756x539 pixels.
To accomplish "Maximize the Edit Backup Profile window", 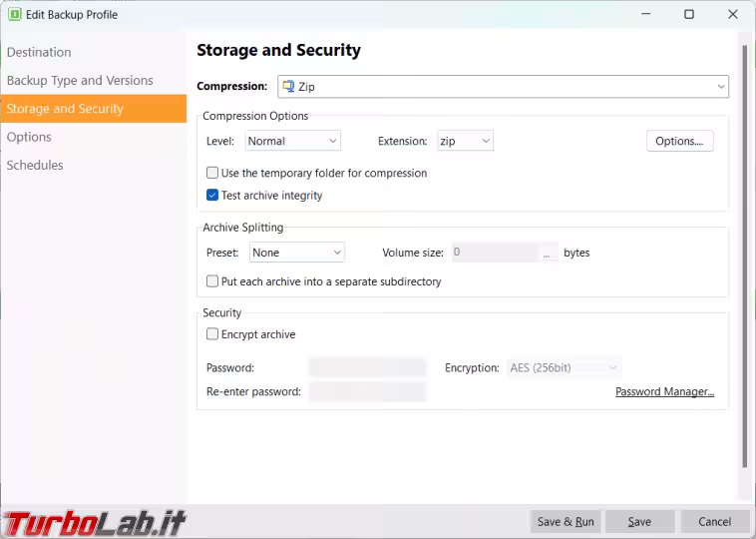I will click(x=689, y=15).
